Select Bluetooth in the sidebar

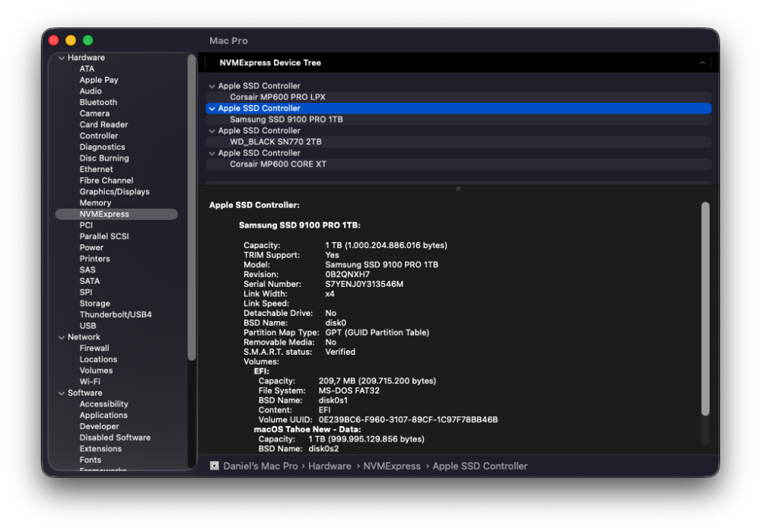98,103
